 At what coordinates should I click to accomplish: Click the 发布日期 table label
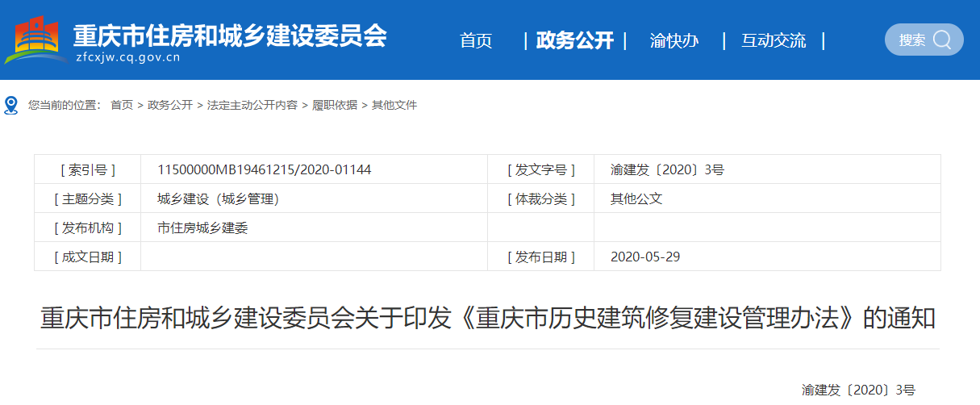541,257
